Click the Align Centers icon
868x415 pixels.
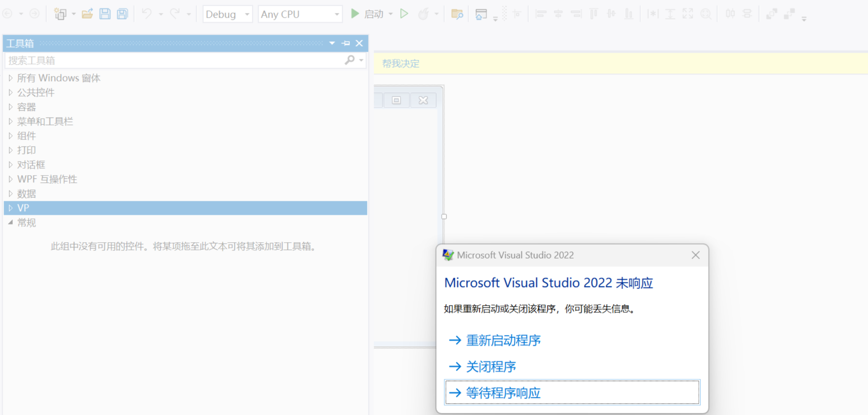coord(558,14)
